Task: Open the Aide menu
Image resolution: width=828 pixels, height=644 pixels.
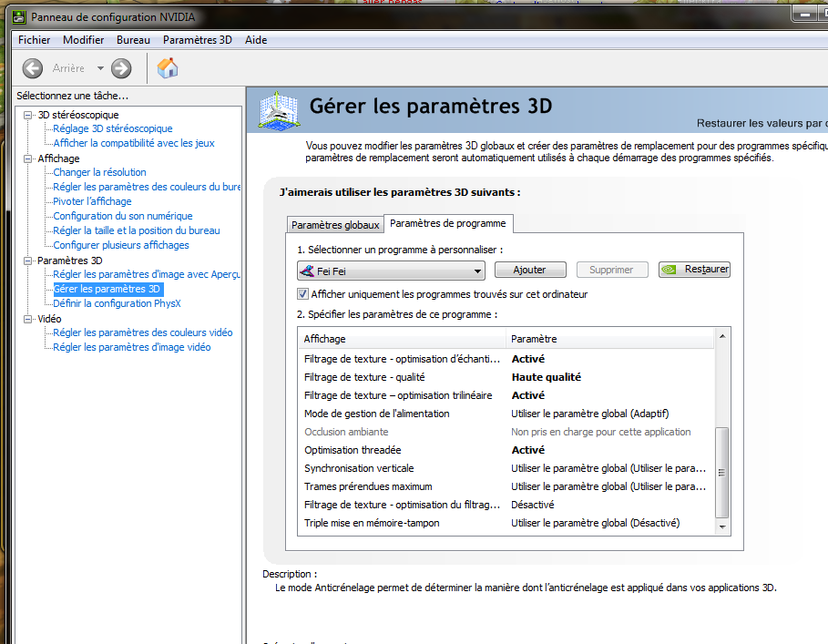Action: (x=256, y=40)
